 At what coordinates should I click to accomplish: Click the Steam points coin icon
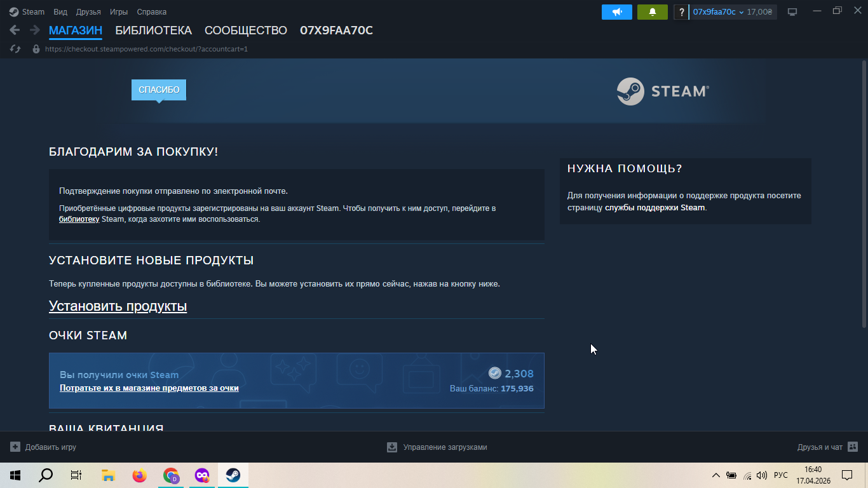[x=495, y=373]
